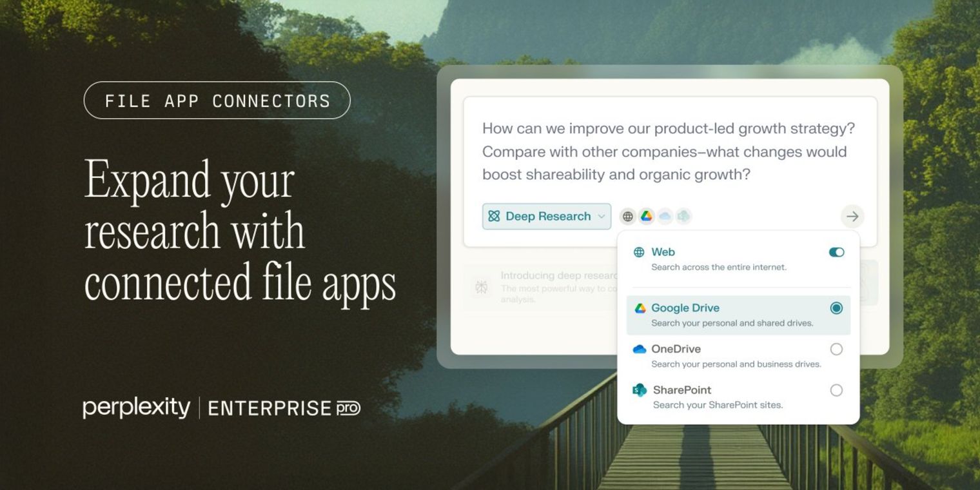Click the faded OneDrive cloud icon beside Deep Research
The width and height of the screenshot is (980, 490).
pyautogui.click(x=665, y=217)
